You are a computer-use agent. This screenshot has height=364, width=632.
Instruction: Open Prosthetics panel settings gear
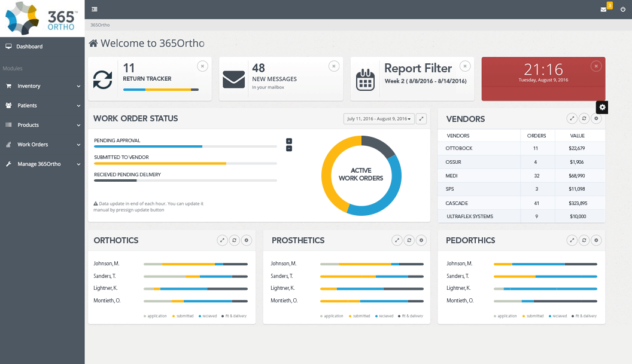pyautogui.click(x=421, y=240)
